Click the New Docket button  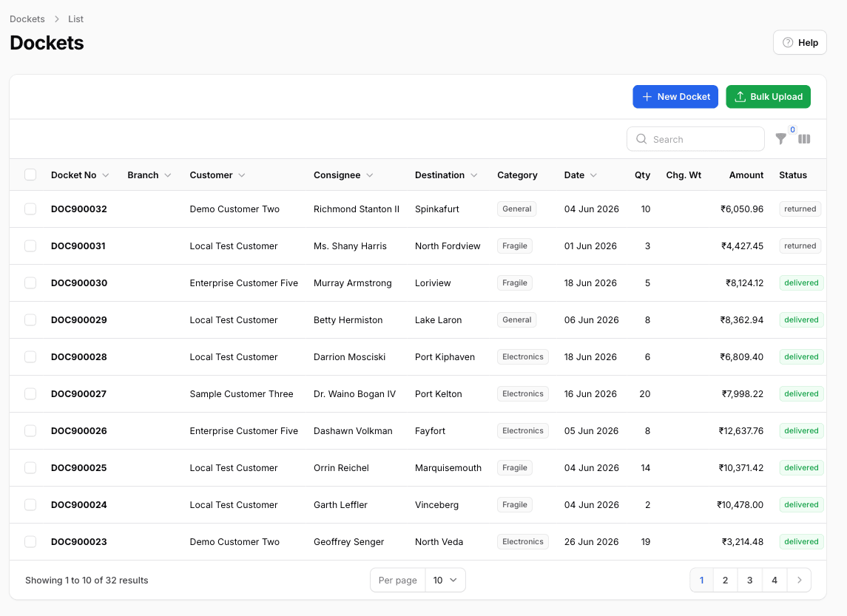[675, 97]
